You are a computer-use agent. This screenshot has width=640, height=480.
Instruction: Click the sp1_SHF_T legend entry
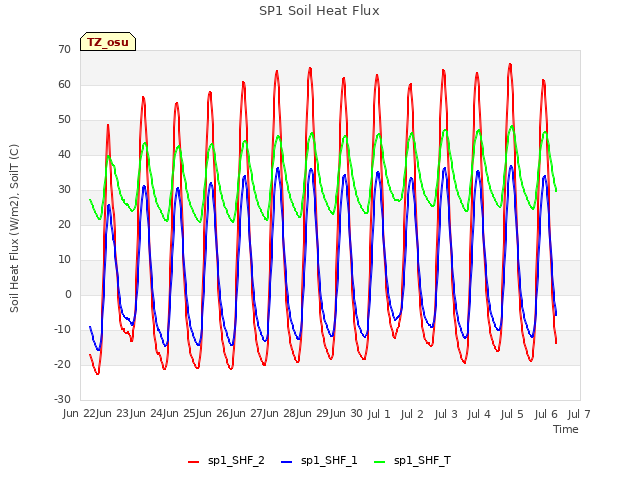[412, 460]
